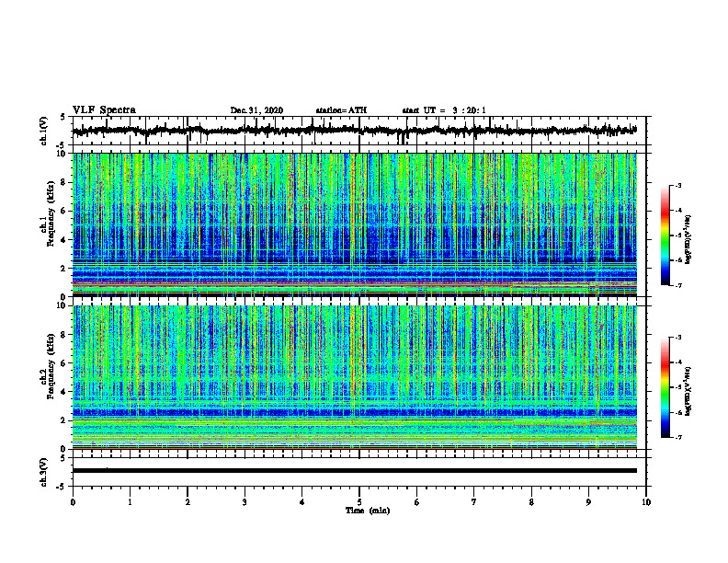Click the ch.1 spectrogram panel
728x563 pixels.
(354, 224)
